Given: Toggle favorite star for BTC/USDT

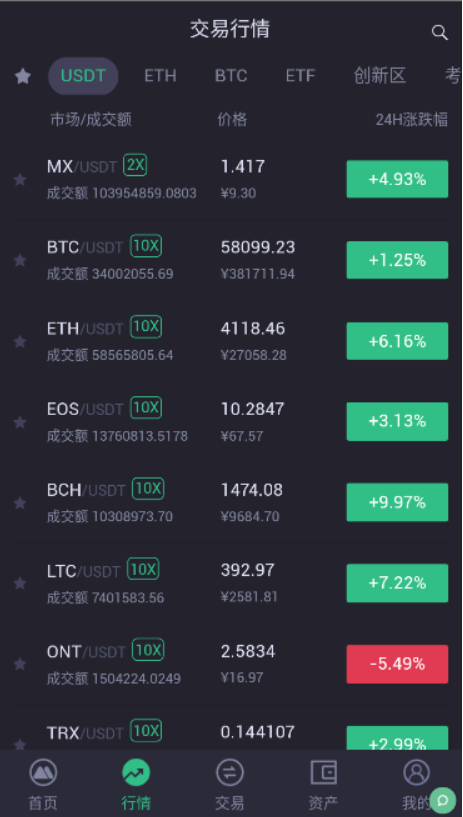Looking at the screenshot, I should pos(20,260).
